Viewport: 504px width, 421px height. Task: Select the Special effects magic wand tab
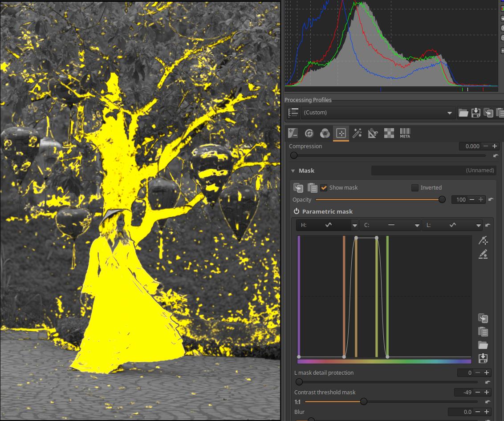click(357, 133)
